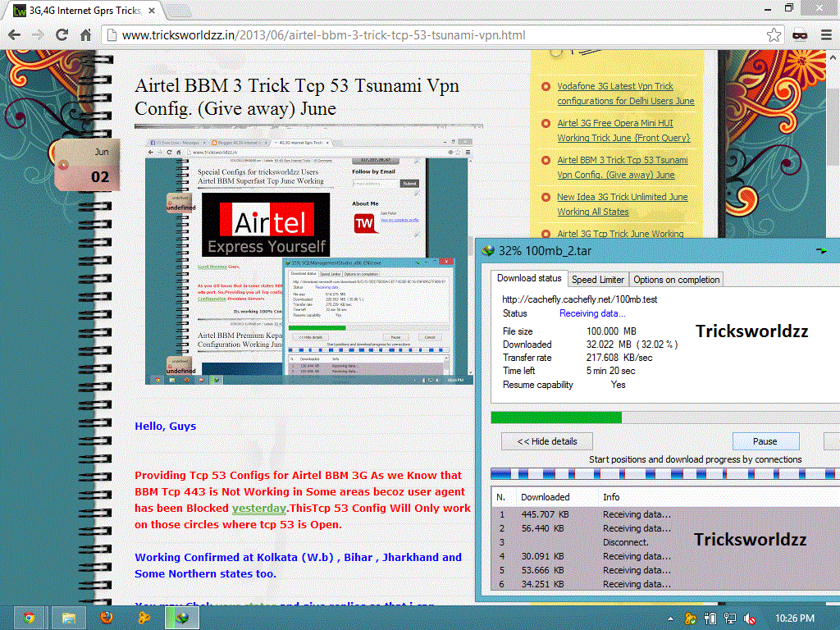Close the 3G,4G Internet Gprs Tricks tab
The image size is (840, 630).
point(152,10)
